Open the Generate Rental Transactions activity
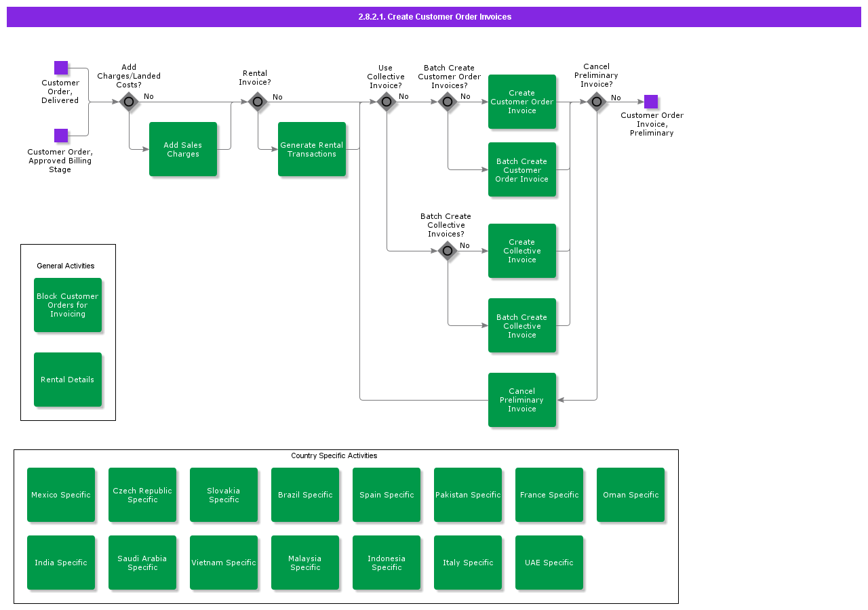Image resolution: width=868 pixels, height=610 pixels. pyautogui.click(x=312, y=149)
